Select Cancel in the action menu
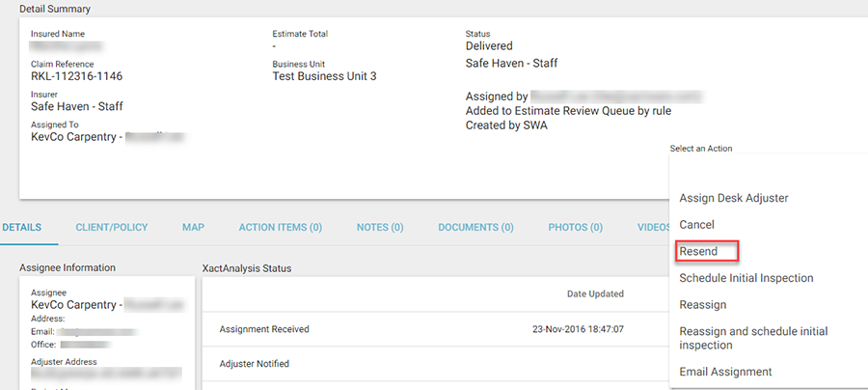 click(x=697, y=224)
